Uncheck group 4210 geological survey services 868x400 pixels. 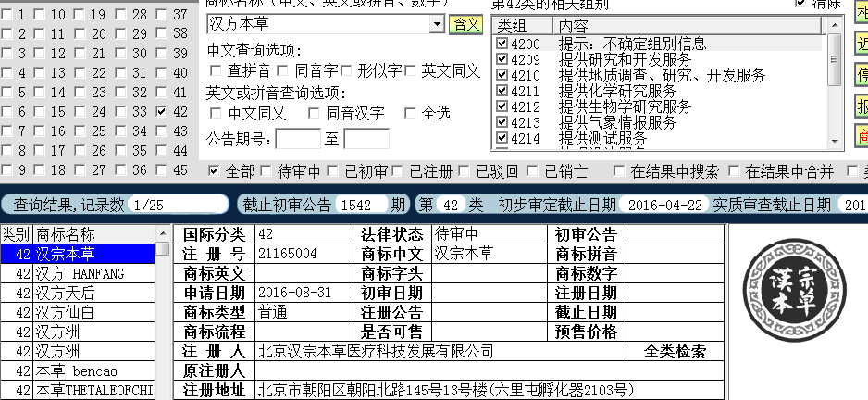tap(502, 74)
